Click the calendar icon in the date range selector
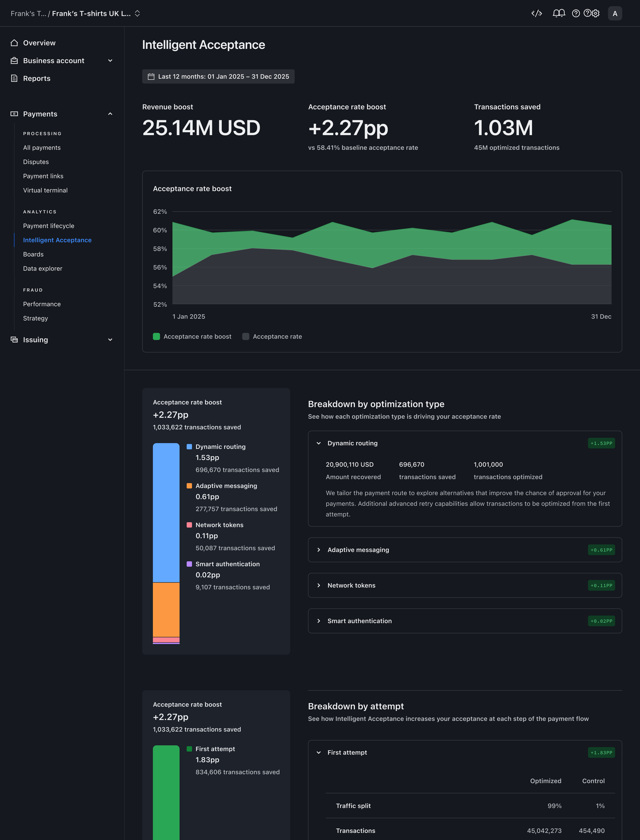Viewport: 640px width, 840px height. (x=151, y=77)
